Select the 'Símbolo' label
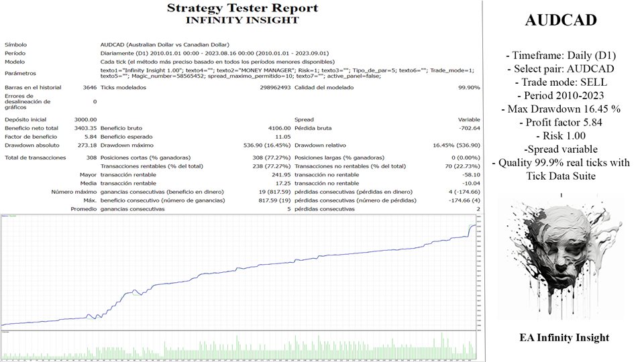This screenshot has width=644, height=362. coord(15,45)
